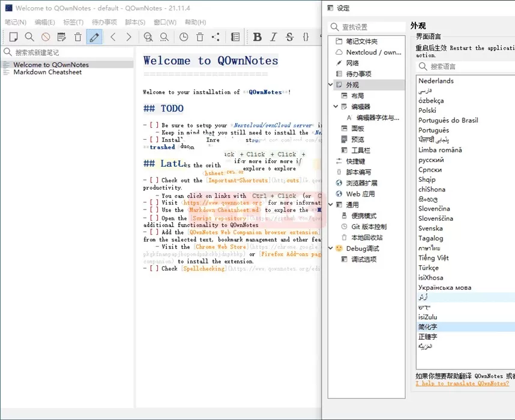Select 正體字 in the language list
515x420 pixels.
(x=427, y=337)
